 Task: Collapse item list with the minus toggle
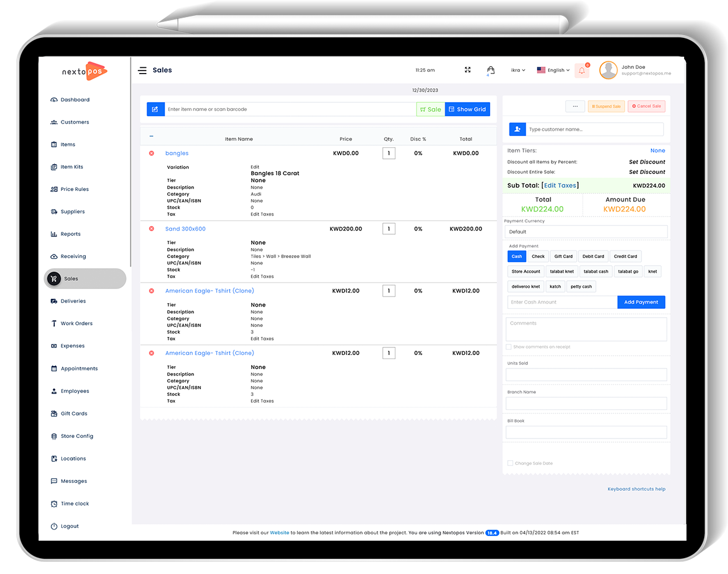point(151,137)
